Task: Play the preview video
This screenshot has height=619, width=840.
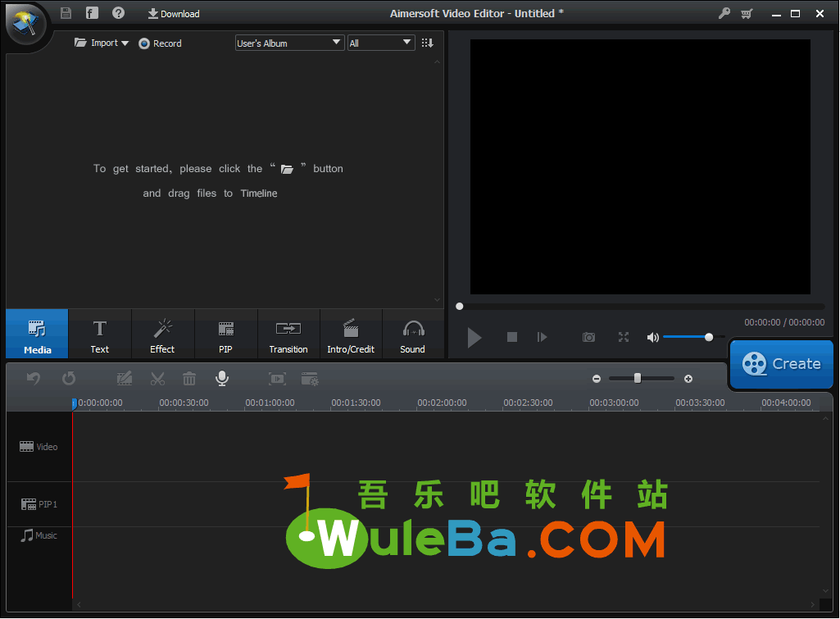Action: click(x=474, y=338)
